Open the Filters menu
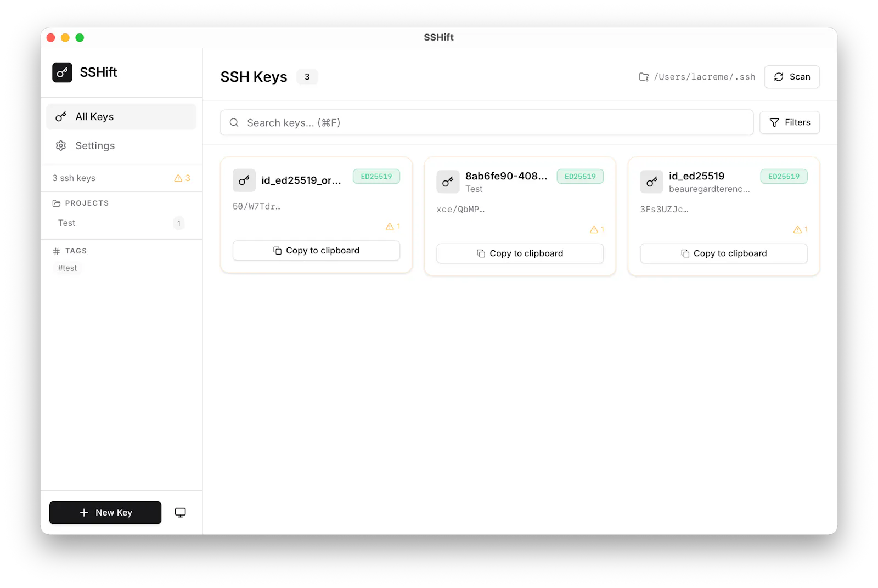Screen dimensions: 878x588 click(x=790, y=122)
